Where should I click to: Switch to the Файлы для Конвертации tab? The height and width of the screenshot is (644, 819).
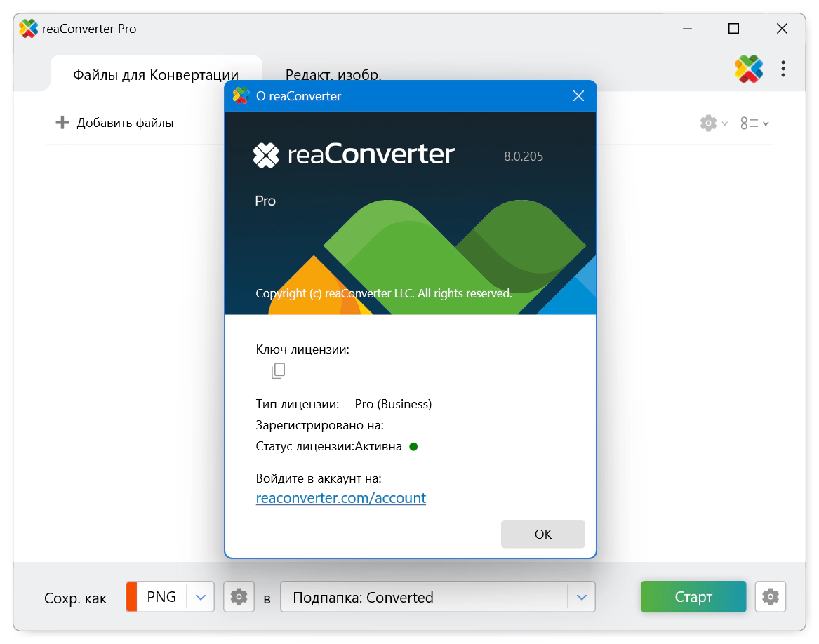coord(156,74)
